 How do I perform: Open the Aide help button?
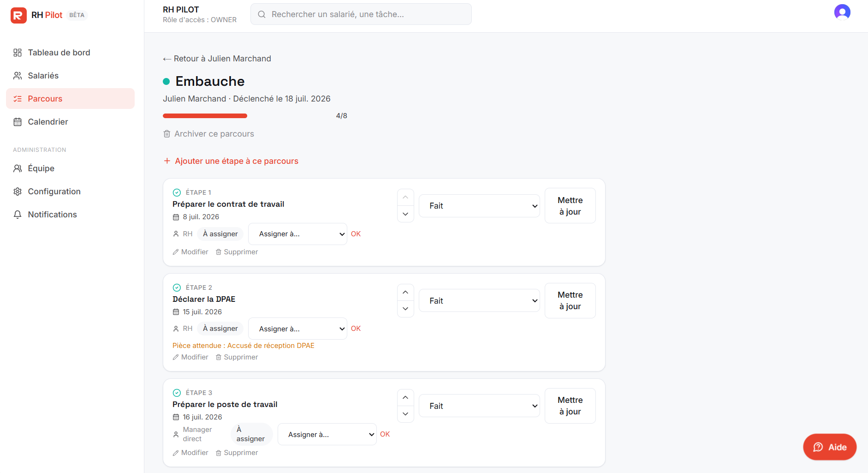[830, 447]
